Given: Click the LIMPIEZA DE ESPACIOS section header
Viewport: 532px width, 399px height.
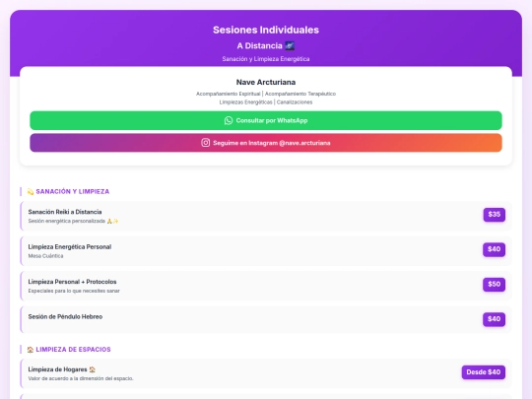Looking at the screenshot, I should point(73,350).
